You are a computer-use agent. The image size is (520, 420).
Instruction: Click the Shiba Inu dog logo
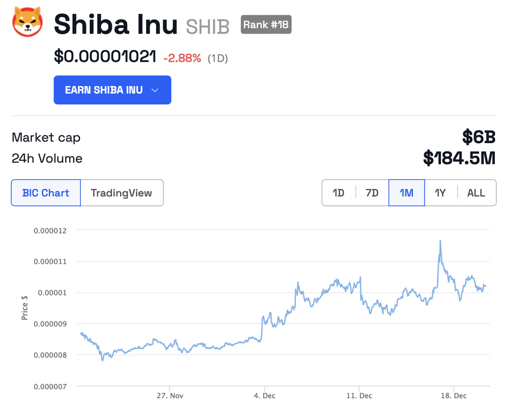pyautogui.click(x=27, y=22)
